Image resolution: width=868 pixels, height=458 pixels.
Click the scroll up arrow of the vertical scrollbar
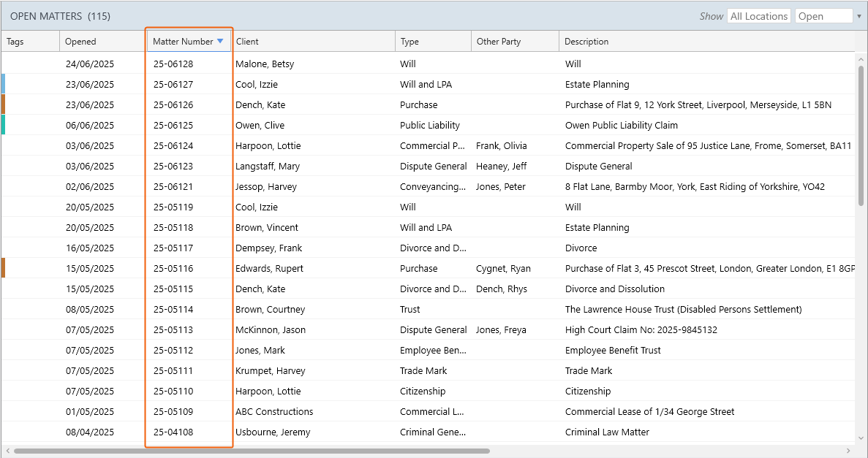(861, 58)
